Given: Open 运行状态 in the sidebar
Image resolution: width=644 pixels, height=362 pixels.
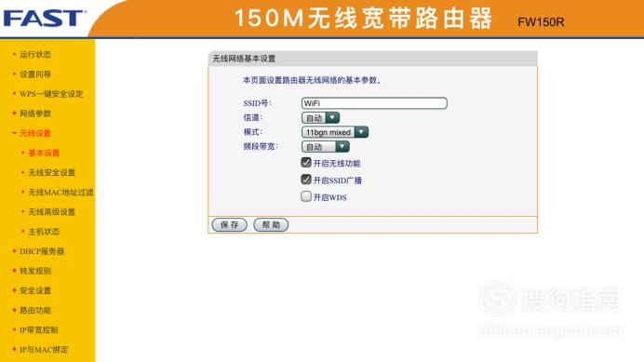Looking at the screenshot, I should (x=35, y=54).
